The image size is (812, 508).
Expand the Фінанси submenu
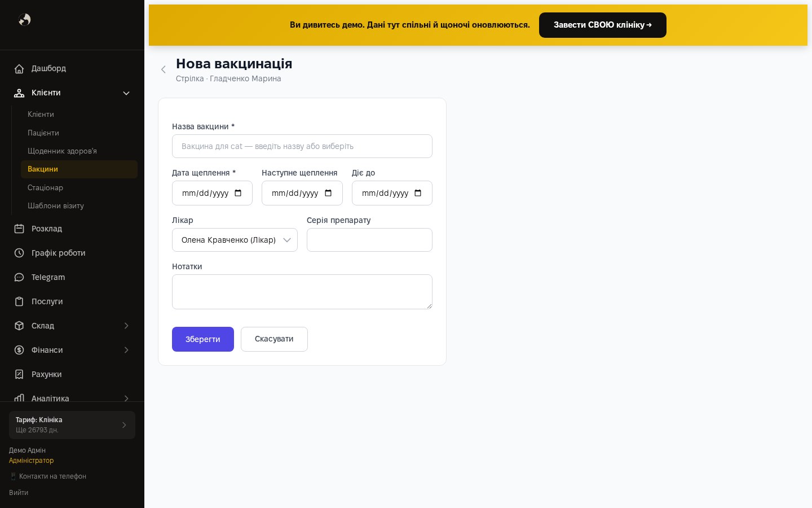[126, 350]
